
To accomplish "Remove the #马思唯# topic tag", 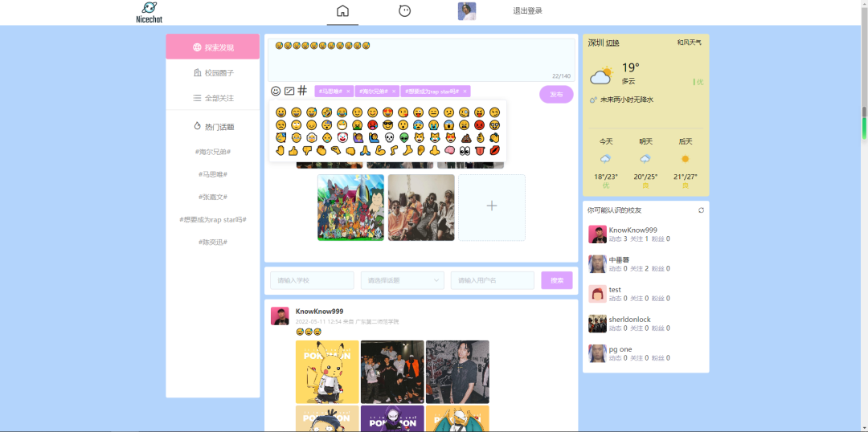I will (348, 92).
